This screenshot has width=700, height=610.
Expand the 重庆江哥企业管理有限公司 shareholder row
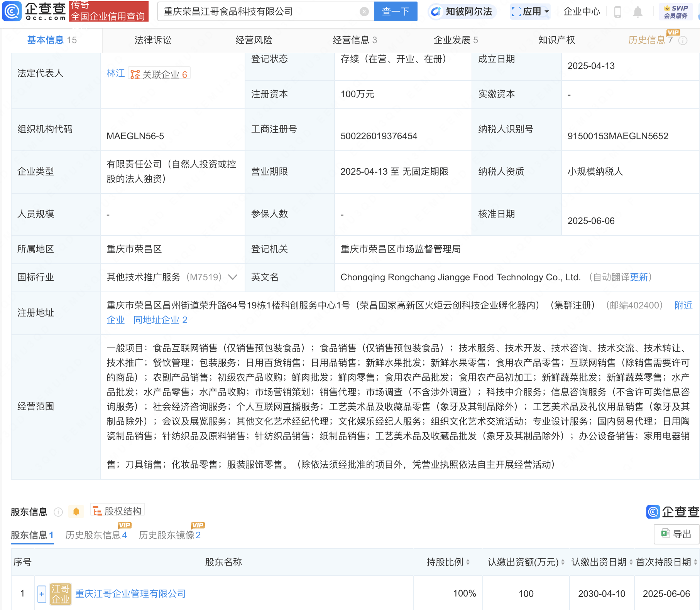point(42,594)
